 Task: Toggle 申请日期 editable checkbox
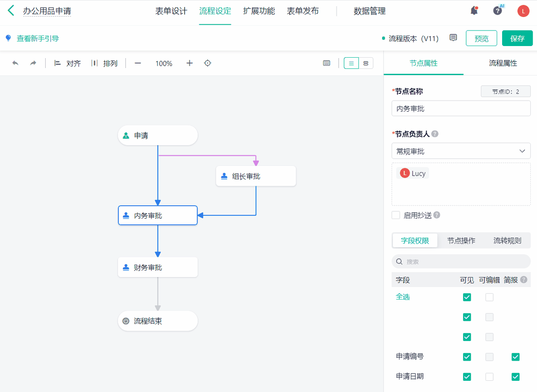point(490,377)
